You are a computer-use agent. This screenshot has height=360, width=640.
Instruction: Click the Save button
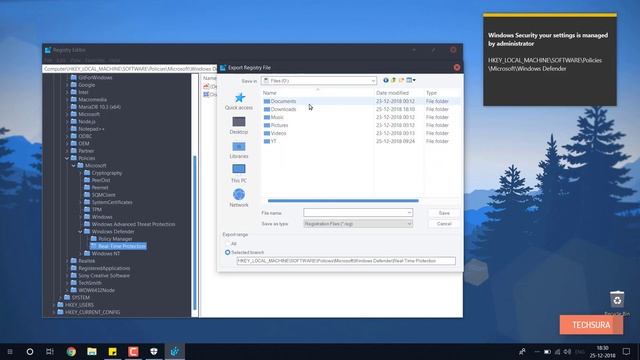[x=444, y=213]
